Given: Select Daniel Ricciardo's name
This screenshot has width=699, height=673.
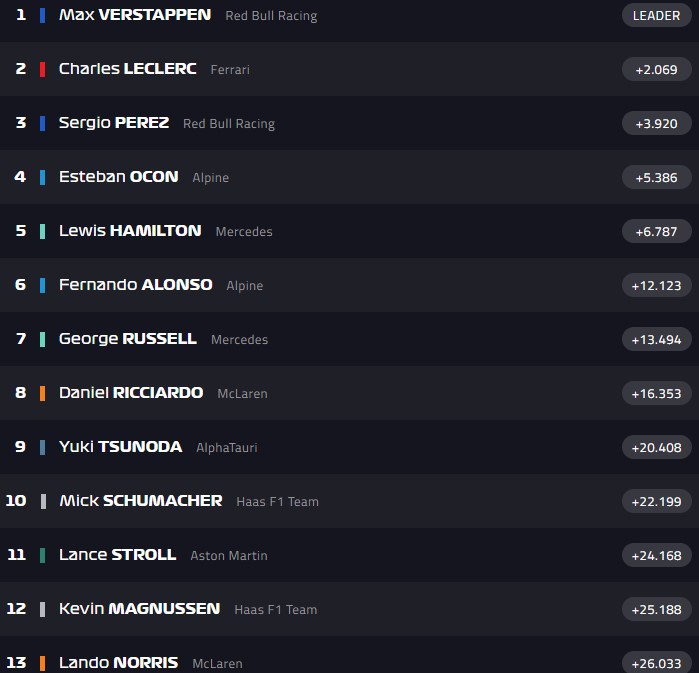Looking at the screenshot, I should click(x=131, y=393).
